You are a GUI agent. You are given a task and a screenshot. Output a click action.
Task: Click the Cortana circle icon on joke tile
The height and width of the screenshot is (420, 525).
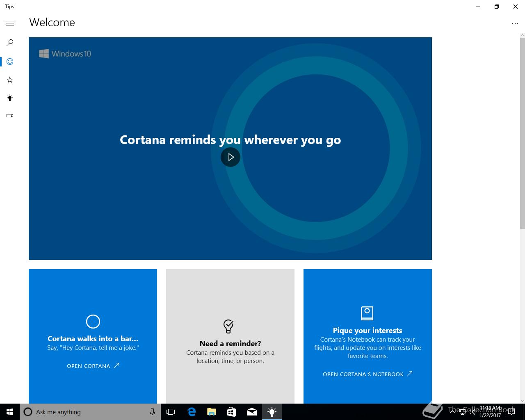click(93, 322)
